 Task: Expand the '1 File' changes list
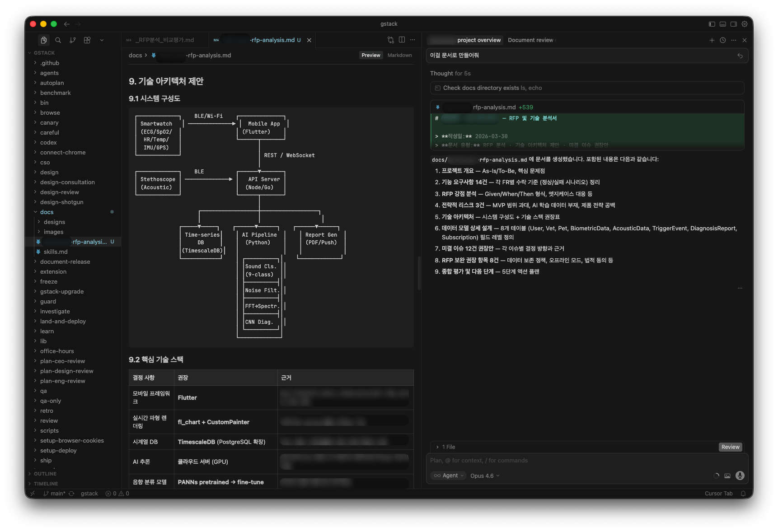(445, 447)
